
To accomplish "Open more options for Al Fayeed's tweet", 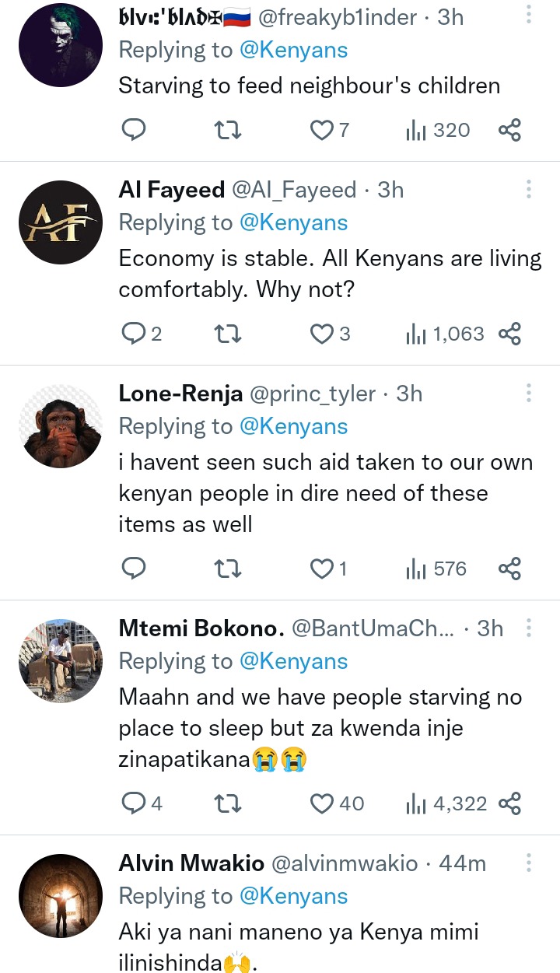I will (x=528, y=189).
